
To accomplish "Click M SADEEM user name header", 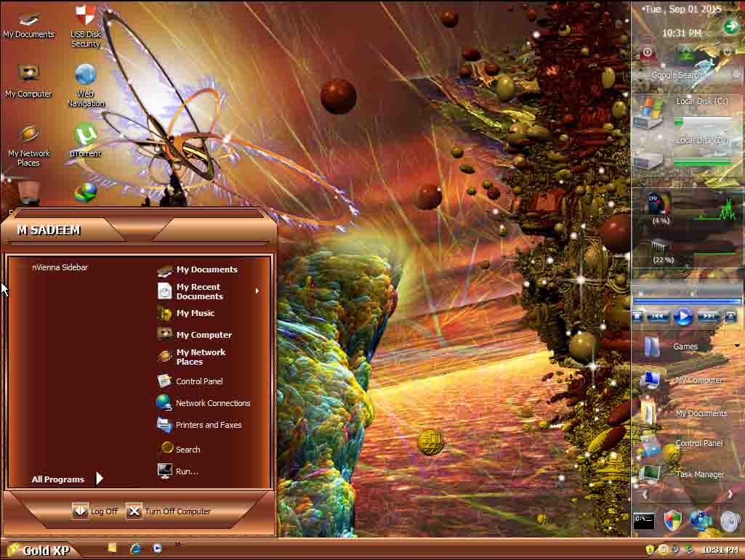I will pyautogui.click(x=49, y=230).
